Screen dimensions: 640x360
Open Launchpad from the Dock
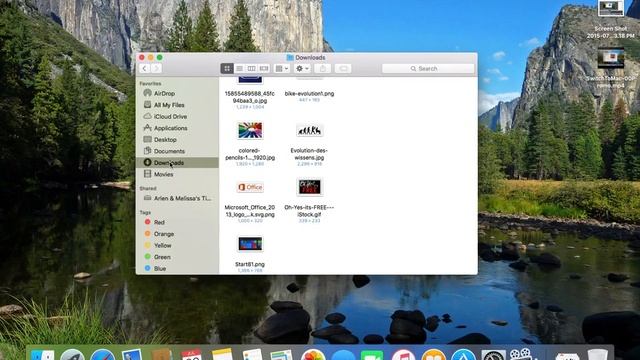point(73,355)
